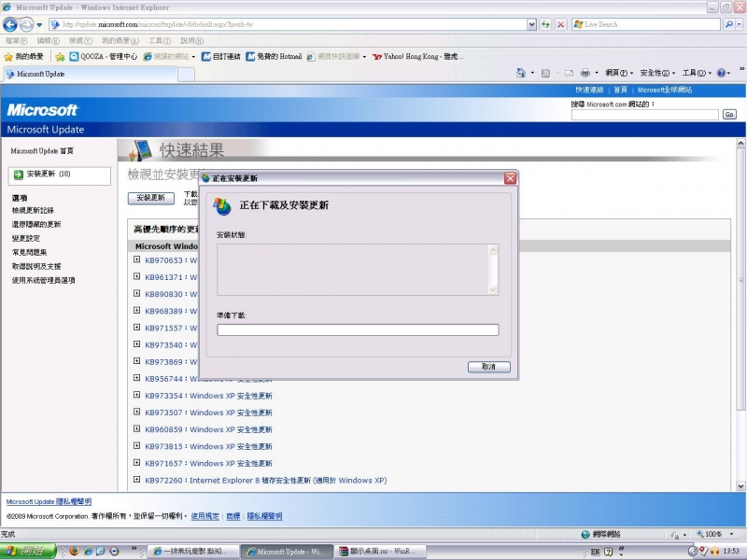Click the Print icon in command bar
Viewport: 747px width, 560px height.
585,73
